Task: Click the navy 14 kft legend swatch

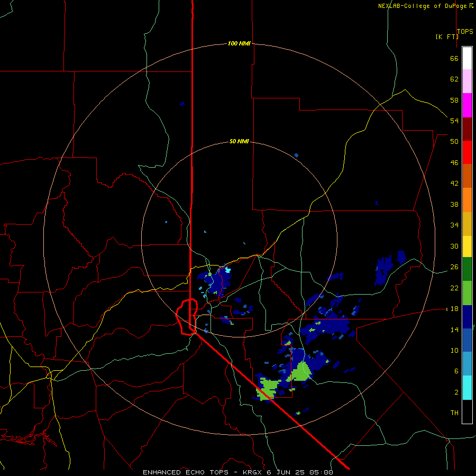Action: tap(467, 317)
